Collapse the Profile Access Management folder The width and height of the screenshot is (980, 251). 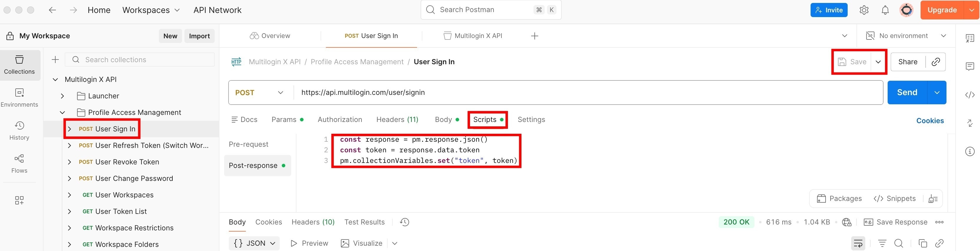point(62,112)
